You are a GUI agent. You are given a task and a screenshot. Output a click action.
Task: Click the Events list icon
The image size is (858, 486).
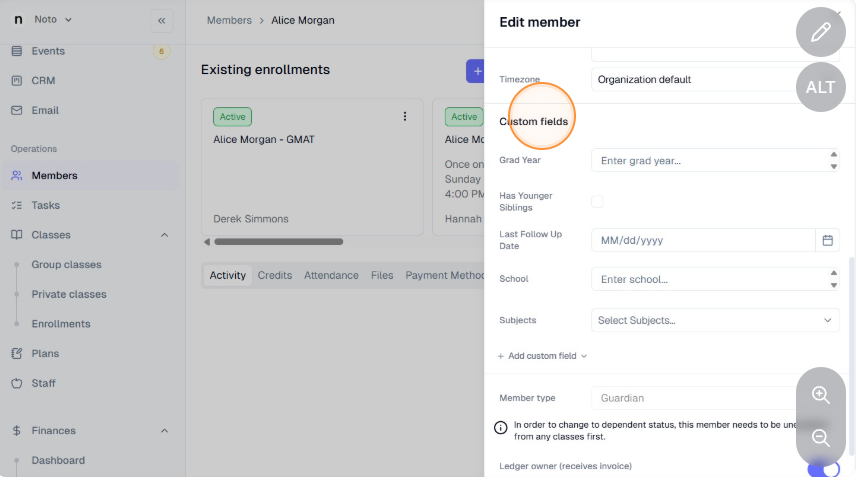[17, 51]
